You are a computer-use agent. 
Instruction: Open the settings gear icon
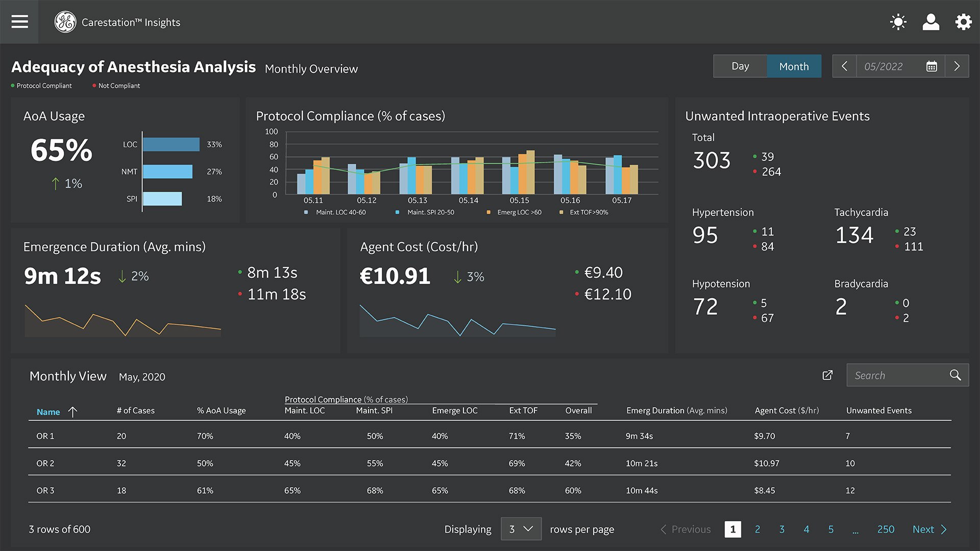tap(963, 22)
